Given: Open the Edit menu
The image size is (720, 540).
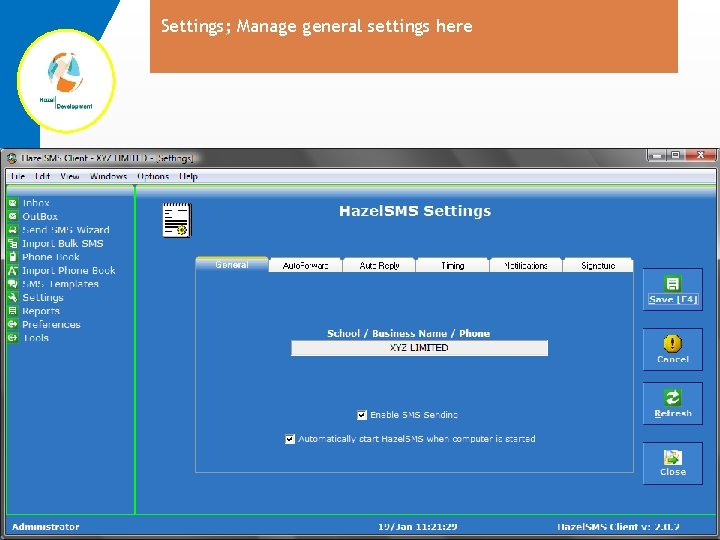Looking at the screenshot, I should pyautogui.click(x=42, y=176).
